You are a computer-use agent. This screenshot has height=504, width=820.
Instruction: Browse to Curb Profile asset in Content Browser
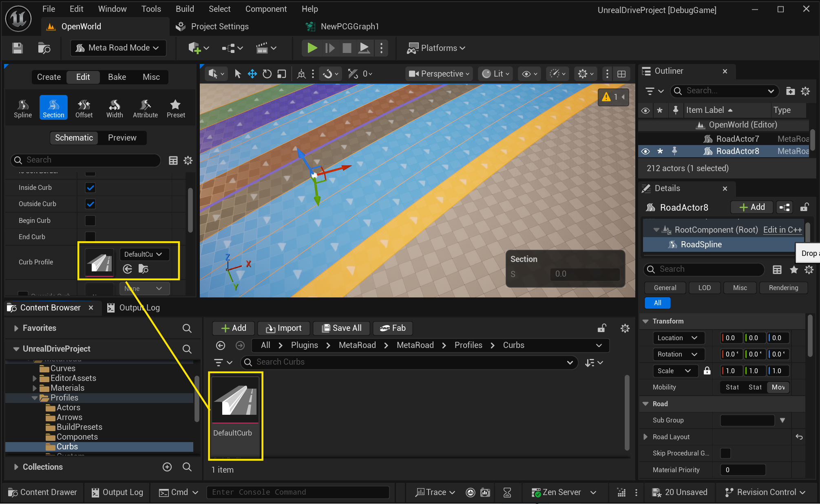click(144, 269)
